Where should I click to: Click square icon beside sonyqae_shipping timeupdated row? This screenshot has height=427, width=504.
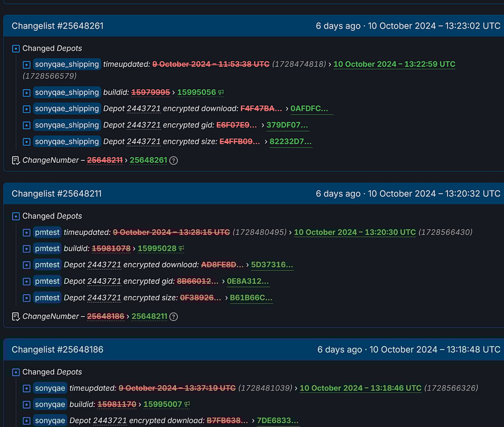point(26,65)
